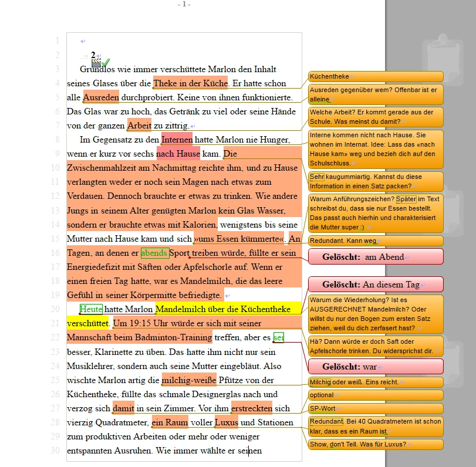Open the 'Küchentheke' comment balloon
The width and height of the screenshot is (476, 467).
(376, 77)
